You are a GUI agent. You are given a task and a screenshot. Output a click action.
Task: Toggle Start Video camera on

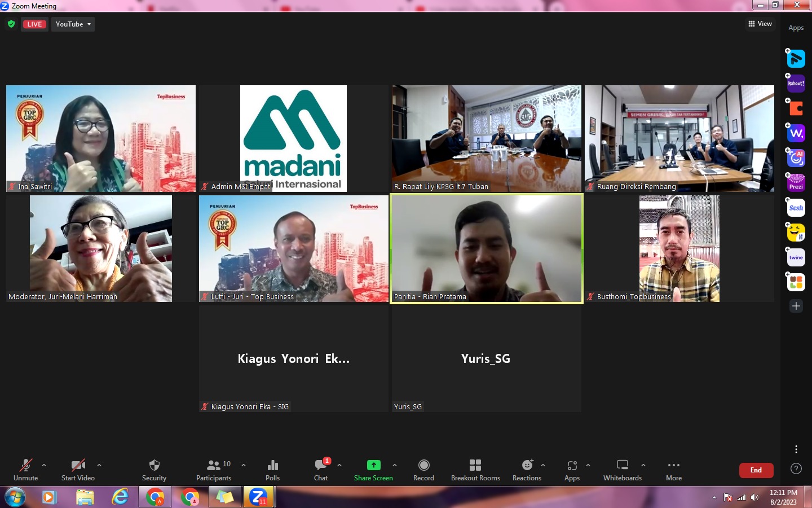78,466
